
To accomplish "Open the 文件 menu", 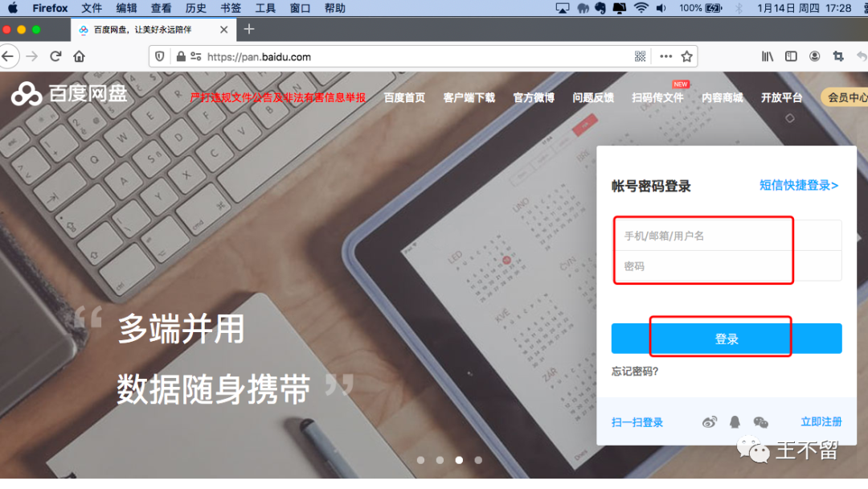I will (x=92, y=8).
